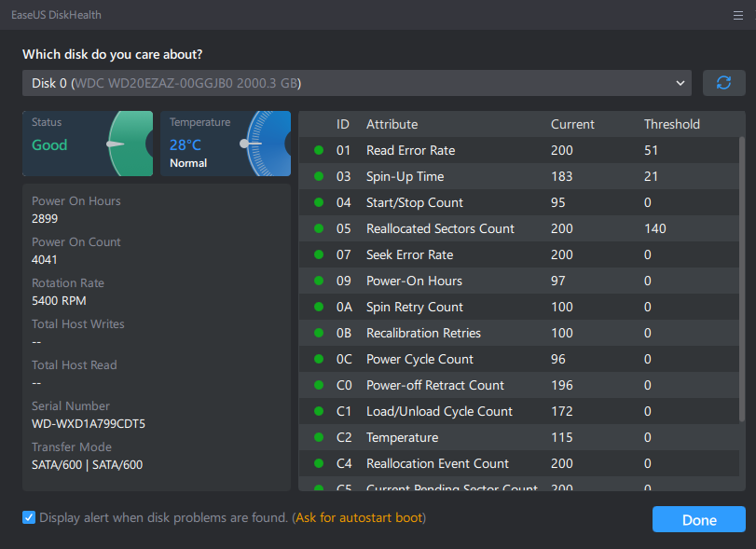756x549 pixels.
Task: Click the Ask for autostart boot link
Action: point(359,517)
